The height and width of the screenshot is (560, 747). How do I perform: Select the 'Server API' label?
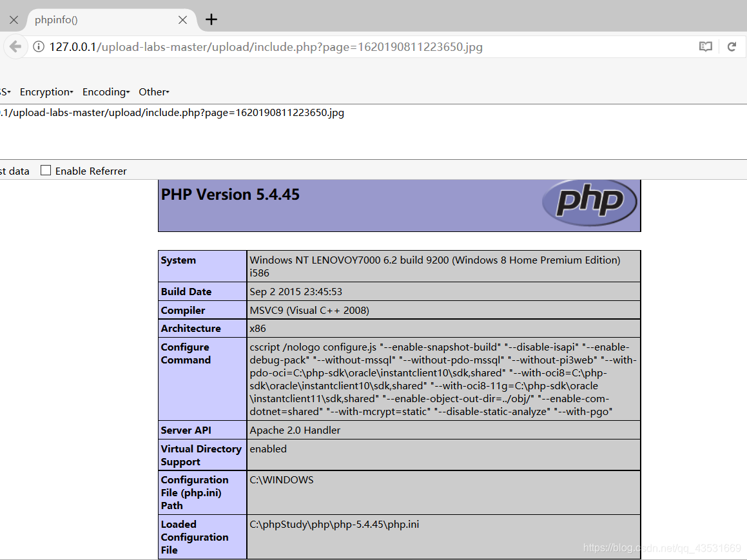coord(186,430)
